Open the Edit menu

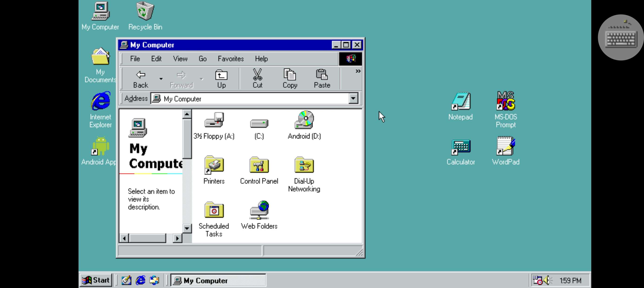tap(156, 59)
